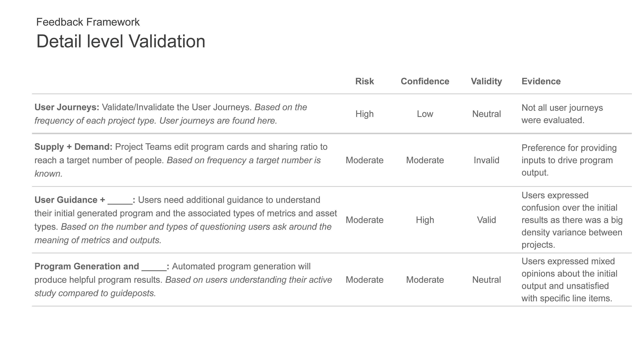Viewport: 644px width, 362px height.
Task: Click the Risk column header
Action: [364, 81]
